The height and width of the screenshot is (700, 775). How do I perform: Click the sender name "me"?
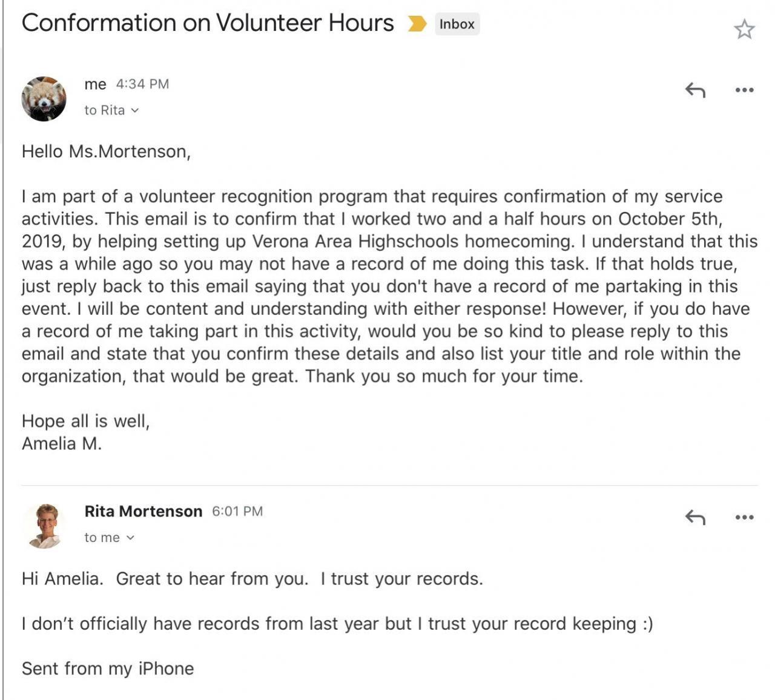(95, 84)
